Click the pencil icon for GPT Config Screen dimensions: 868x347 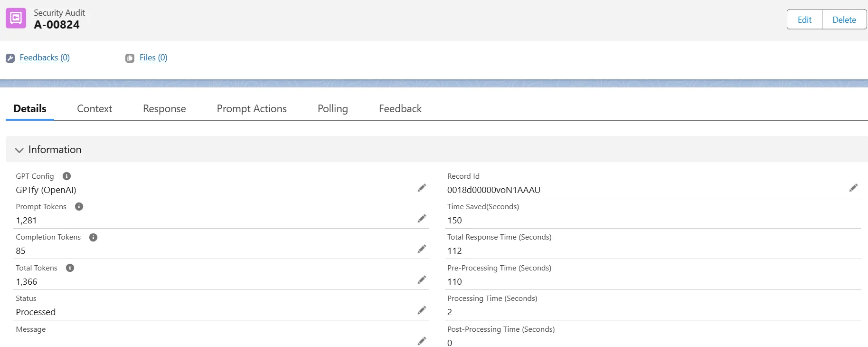[x=422, y=188]
